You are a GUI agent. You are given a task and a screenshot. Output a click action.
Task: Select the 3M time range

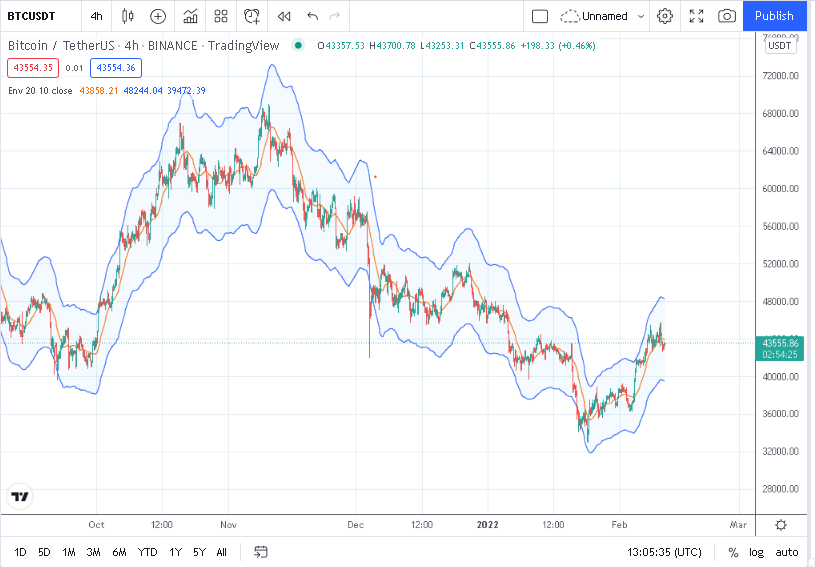[94, 552]
